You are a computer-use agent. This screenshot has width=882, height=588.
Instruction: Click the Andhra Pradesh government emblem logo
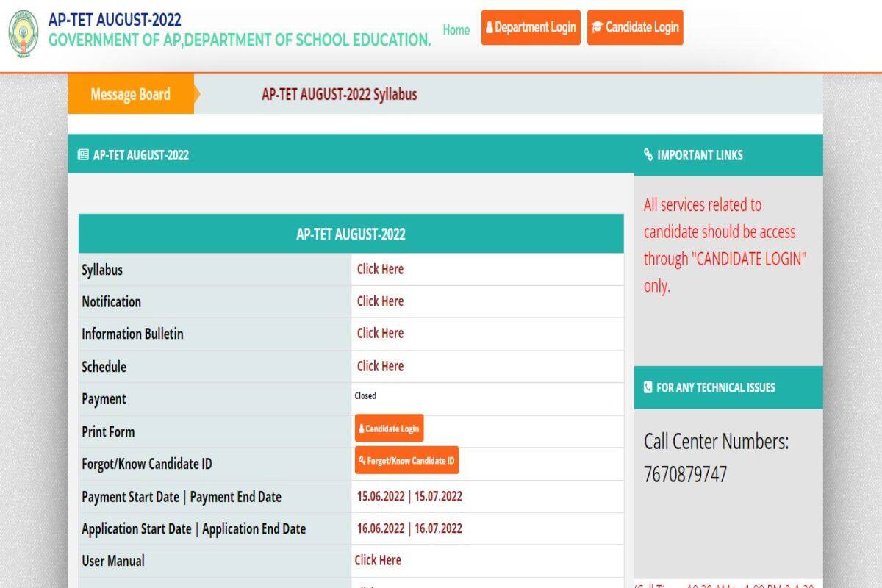[x=24, y=34]
